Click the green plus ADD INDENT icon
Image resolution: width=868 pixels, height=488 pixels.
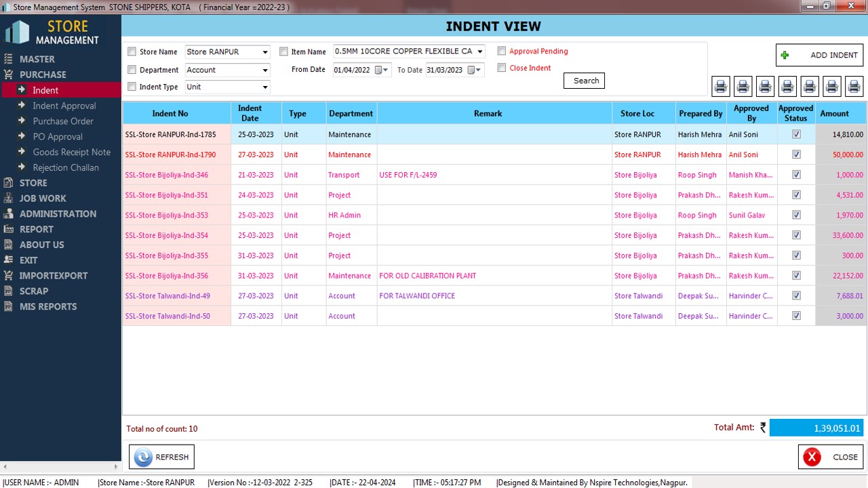(785, 56)
